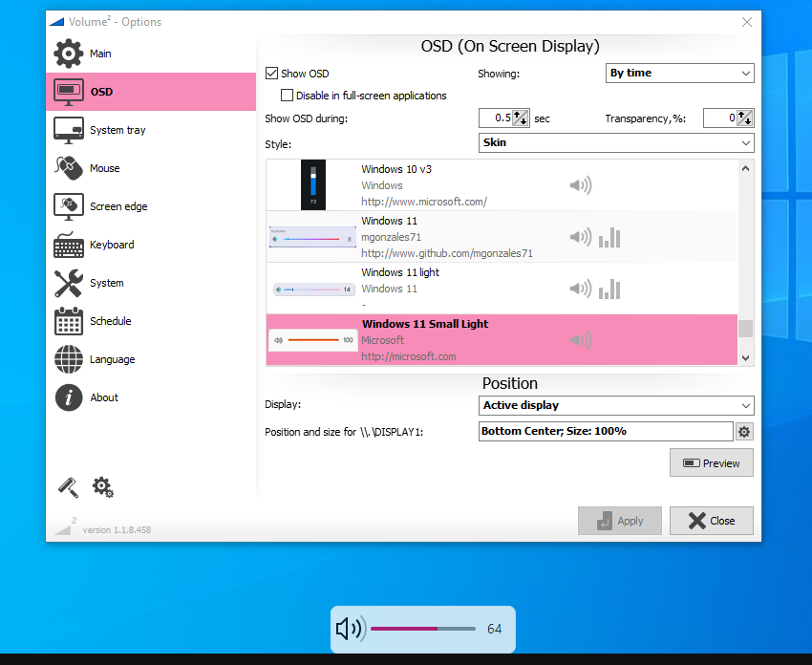Click speaker icon in Windows 11 light row
The width and height of the screenshot is (812, 665).
click(x=581, y=289)
